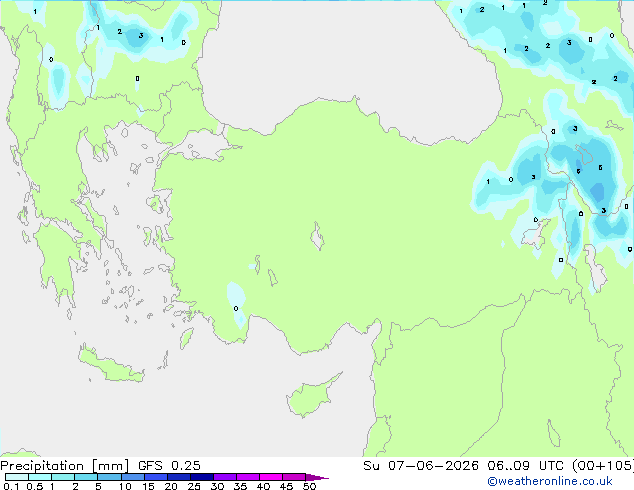This screenshot has height=490, width=634.
Task: Click the "GFS 0.25" model label
Action: [169, 466]
